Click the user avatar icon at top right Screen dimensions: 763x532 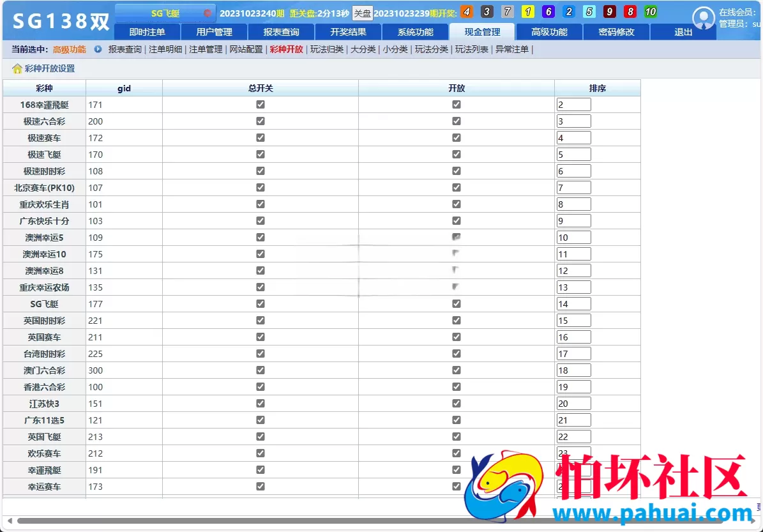click(x=703, y=18)
